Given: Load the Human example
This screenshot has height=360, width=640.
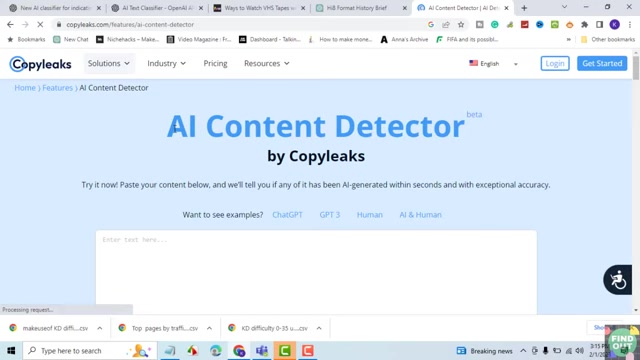Looking at the screenshot, I should coord(370,215).
